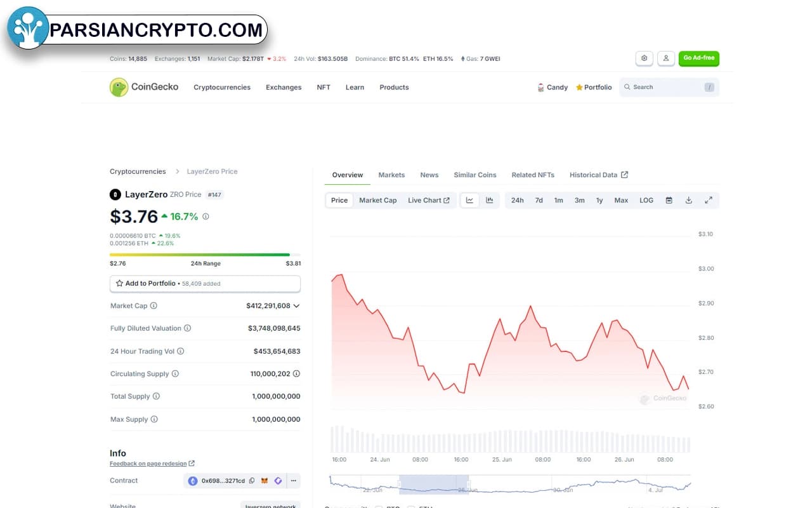Click the Candy jar icon
The height and width of the screenshot is (508, 812).
[x=540, y=88]
